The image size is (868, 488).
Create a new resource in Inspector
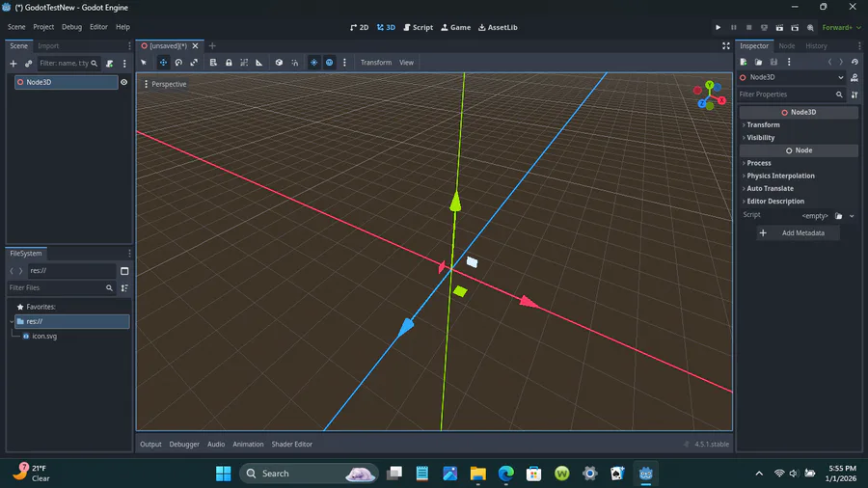(744, 62)
